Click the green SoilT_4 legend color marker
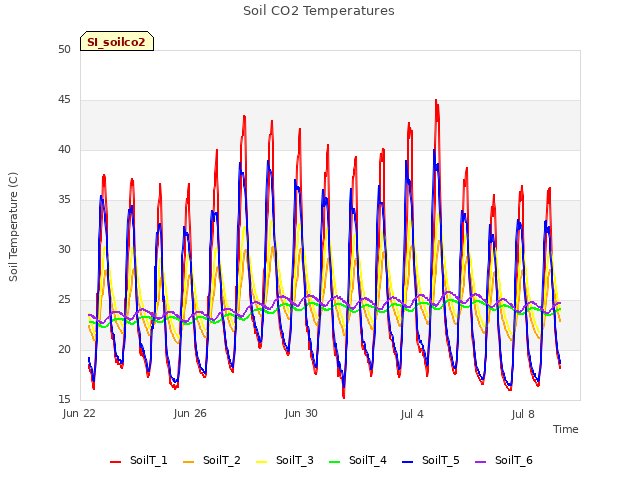 pos(335,462)
